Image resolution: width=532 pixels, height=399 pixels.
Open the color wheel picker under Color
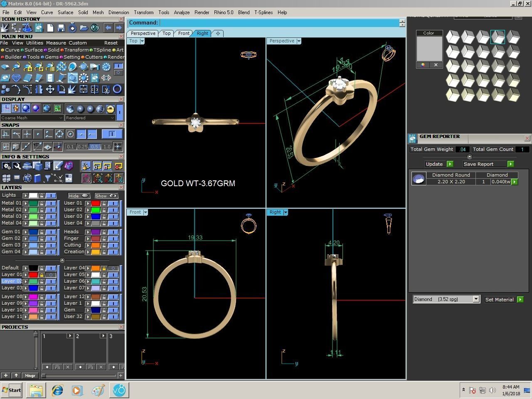pos(423,65)
